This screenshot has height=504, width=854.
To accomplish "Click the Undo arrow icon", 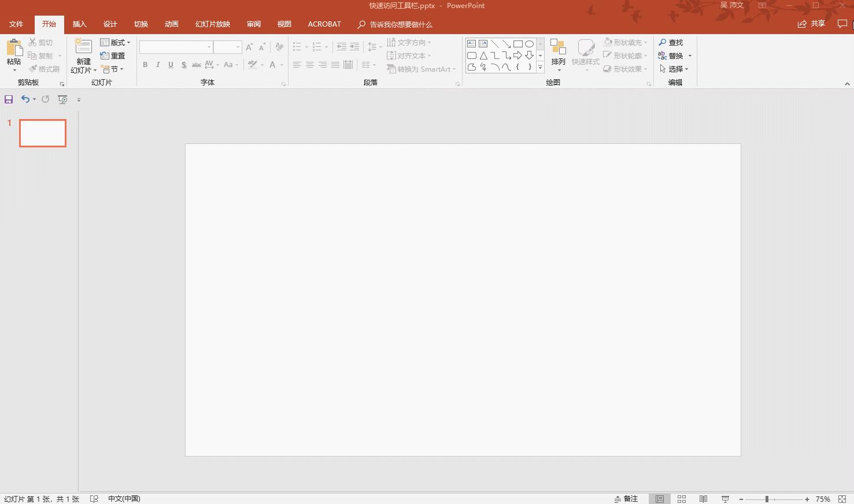I will coord(25,99).
